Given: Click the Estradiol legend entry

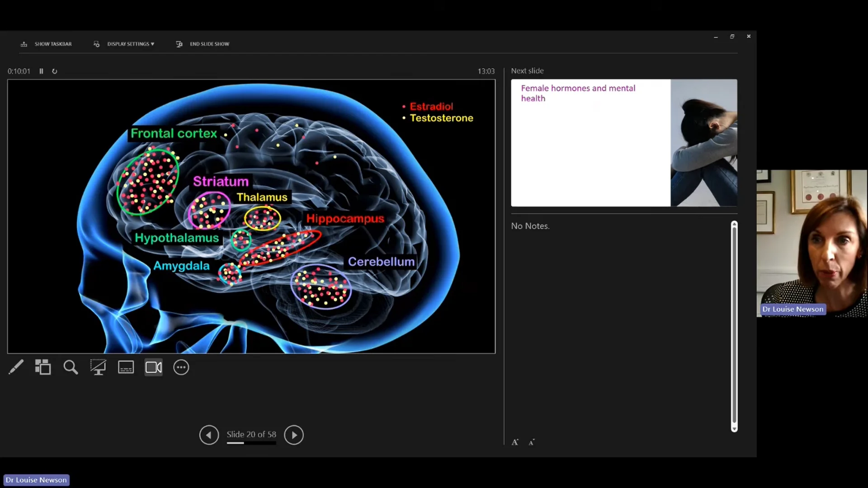Looking at the screenshot, I should point(431,107).
